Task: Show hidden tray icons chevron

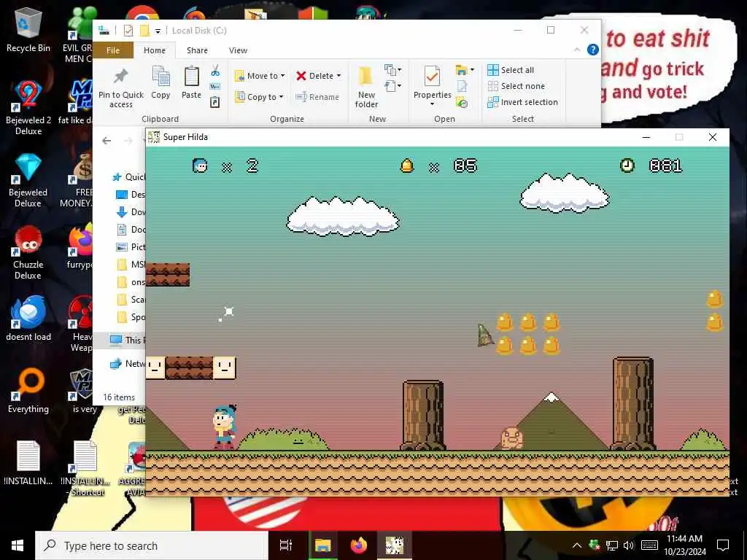Action: point(576,545)
